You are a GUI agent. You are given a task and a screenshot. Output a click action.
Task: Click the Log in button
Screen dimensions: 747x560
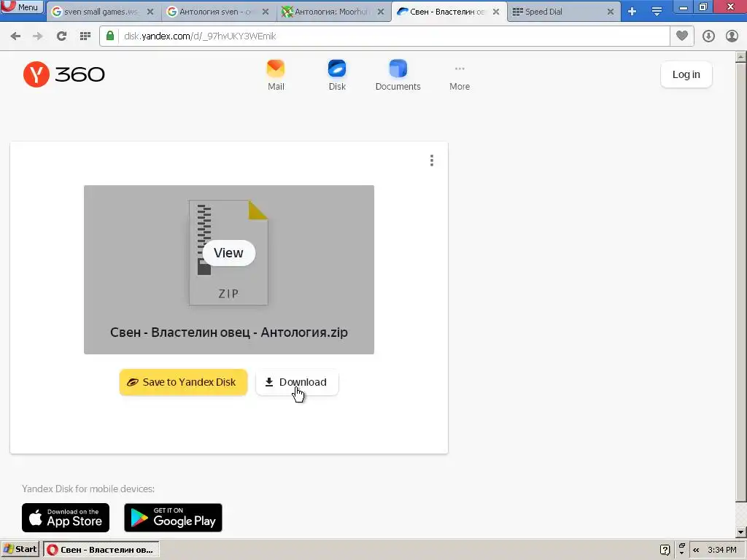pos(686,74)
